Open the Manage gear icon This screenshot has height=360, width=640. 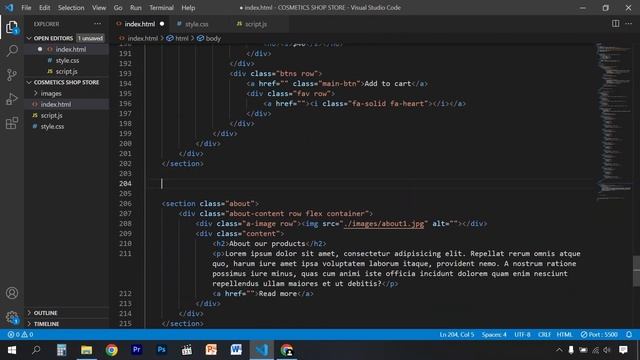click(12, 317)
